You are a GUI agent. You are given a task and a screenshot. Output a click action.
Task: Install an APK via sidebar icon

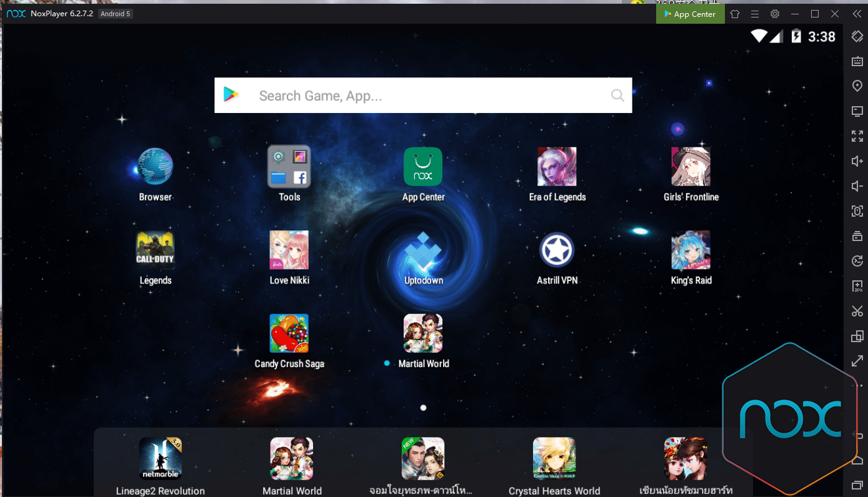(857, 286)
